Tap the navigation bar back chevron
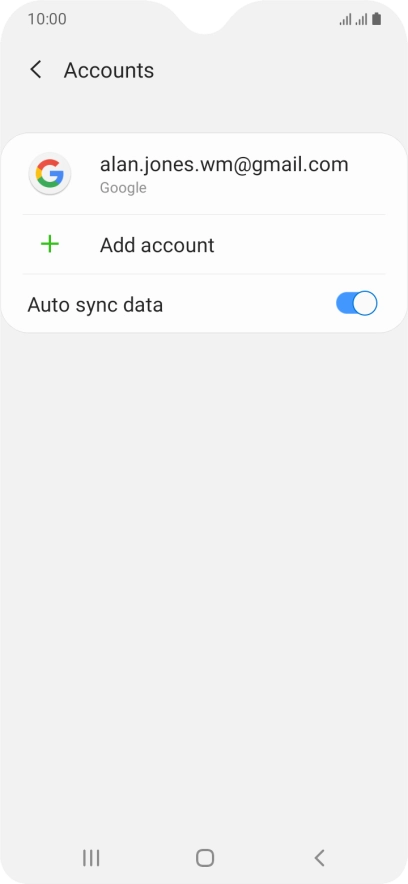The image size is (408, 884). (319, 858)
